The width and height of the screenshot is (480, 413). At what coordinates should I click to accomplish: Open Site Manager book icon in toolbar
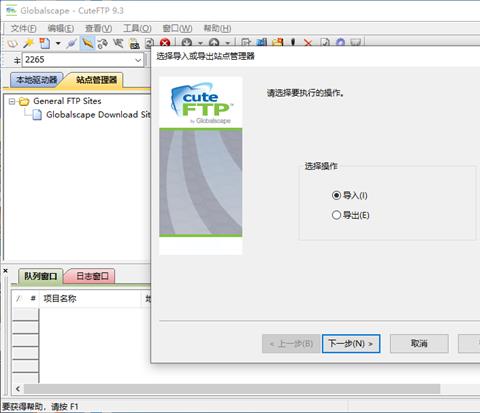point(12,43)
